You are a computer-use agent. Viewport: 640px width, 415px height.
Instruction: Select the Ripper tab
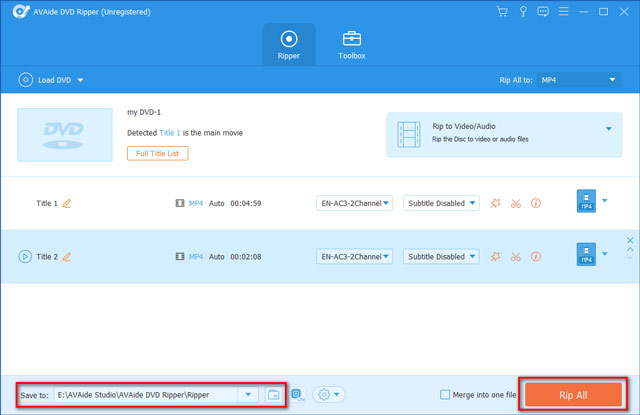point(289,45)
